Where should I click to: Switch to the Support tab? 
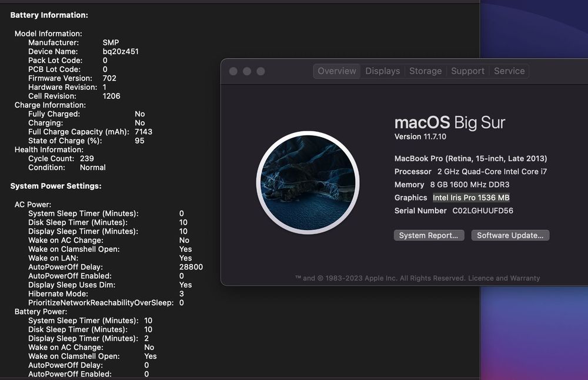[467, 71]
